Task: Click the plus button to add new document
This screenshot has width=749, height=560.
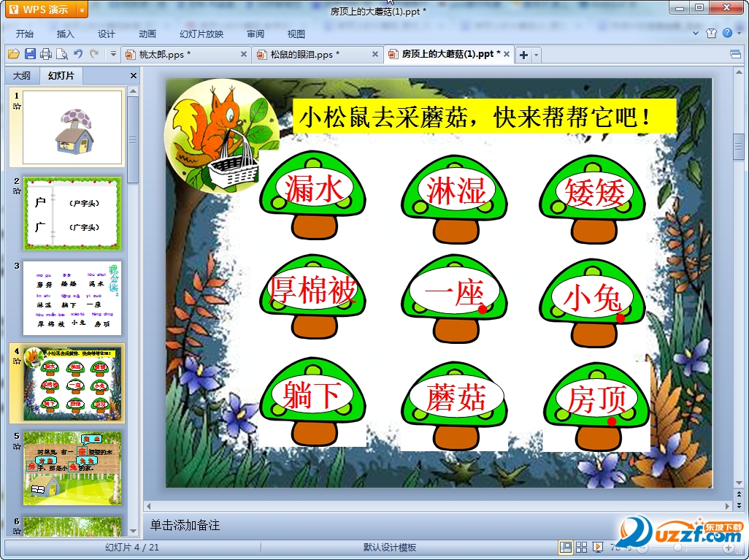Action: (523, 55)
